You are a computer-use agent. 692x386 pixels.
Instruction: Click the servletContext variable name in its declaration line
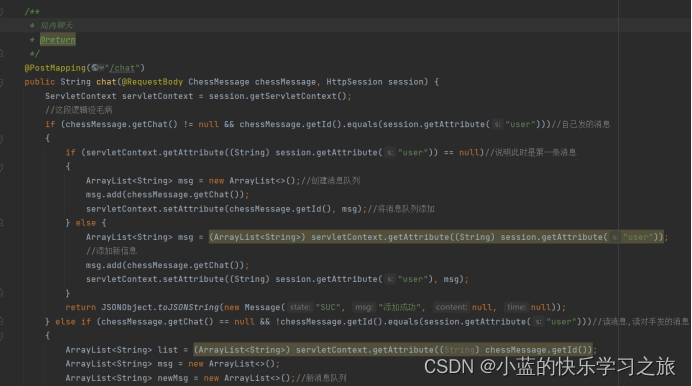158,96
